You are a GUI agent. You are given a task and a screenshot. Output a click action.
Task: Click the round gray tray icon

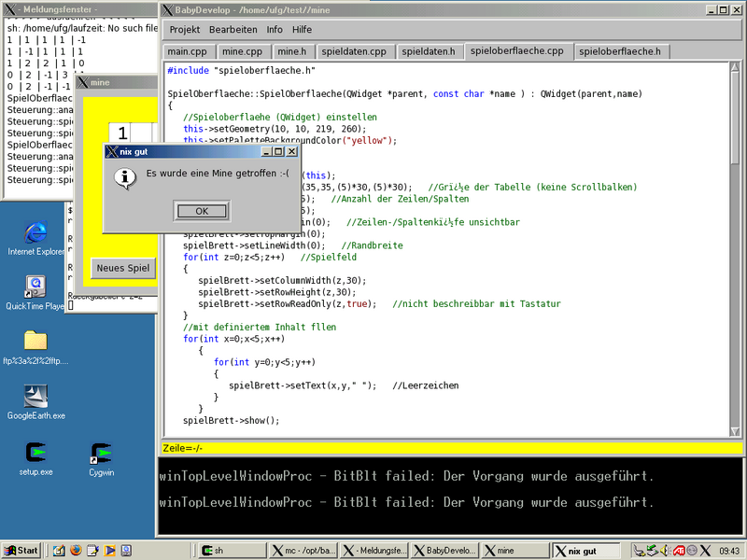click(692, 551)
